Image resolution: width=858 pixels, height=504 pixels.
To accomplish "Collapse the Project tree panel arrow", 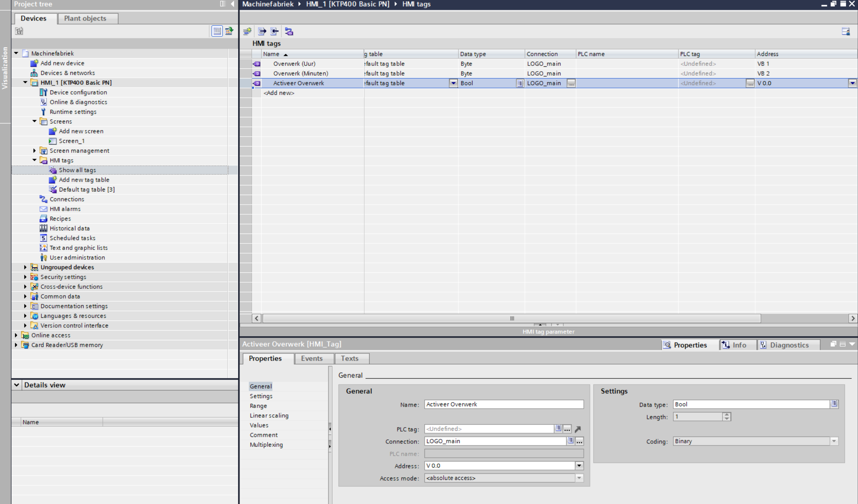I will (233, 4).
